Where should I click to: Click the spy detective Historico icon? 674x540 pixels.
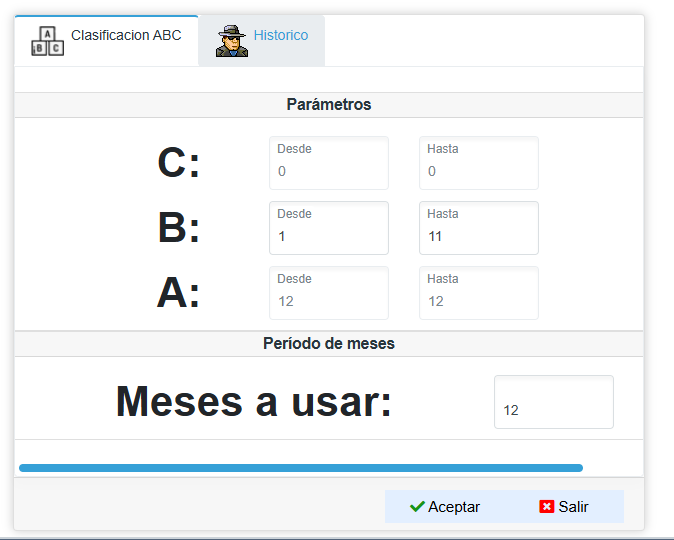pyautogui.click(x=232, y=41)
